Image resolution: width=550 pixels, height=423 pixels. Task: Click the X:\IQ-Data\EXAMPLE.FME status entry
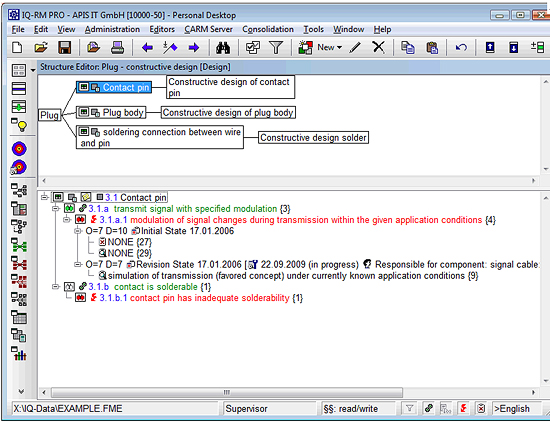click(115, 409)
